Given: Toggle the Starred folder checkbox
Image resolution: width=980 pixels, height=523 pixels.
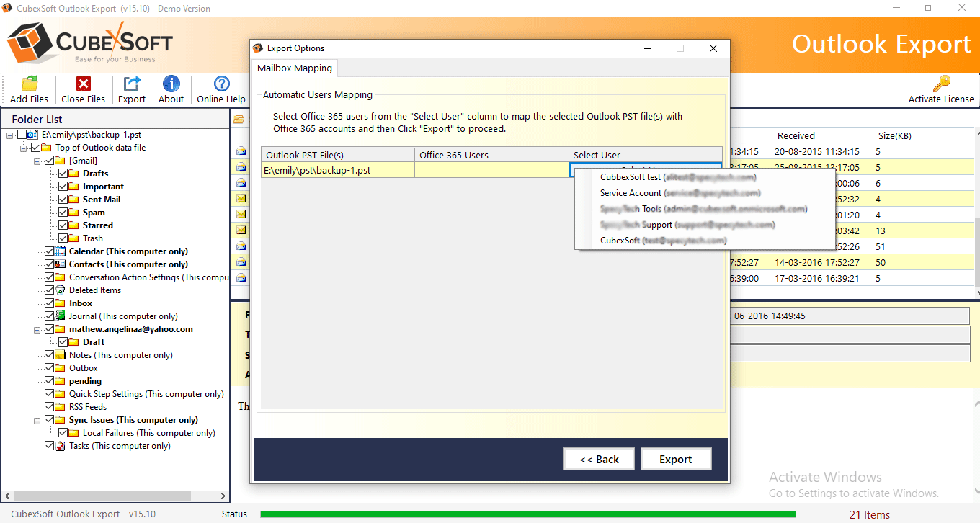Looking at the screenshot, I should 63,225.
